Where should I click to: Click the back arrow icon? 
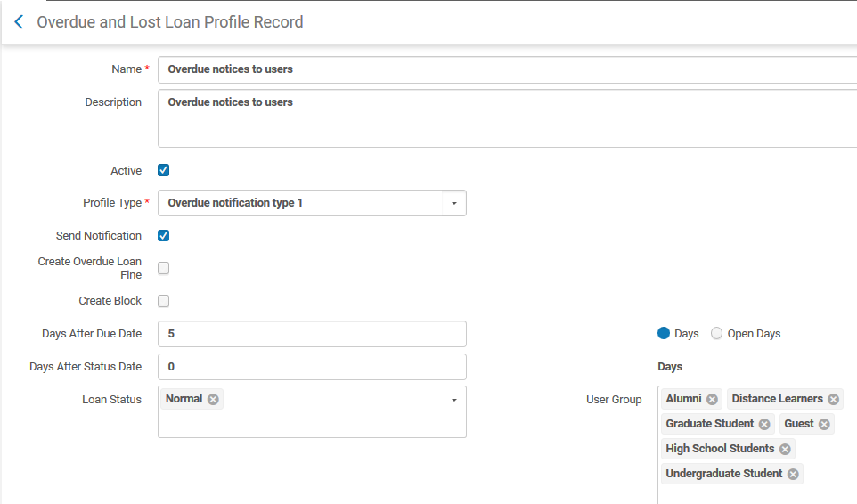coord(19,22)
